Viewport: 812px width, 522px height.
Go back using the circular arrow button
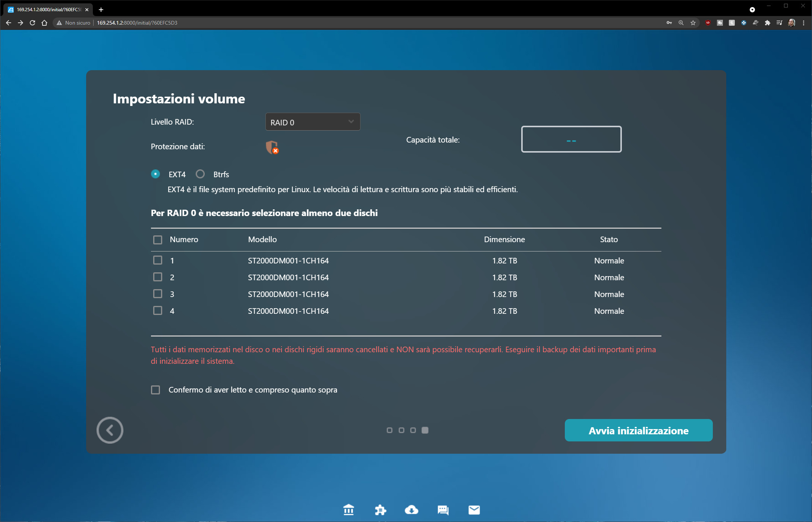coord(110,430)
